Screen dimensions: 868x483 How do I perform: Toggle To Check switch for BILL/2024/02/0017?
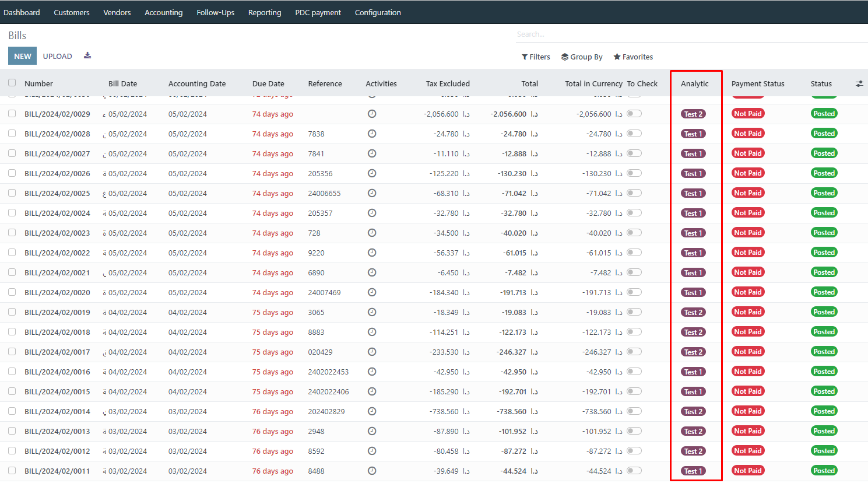click(x=634, y=352)
